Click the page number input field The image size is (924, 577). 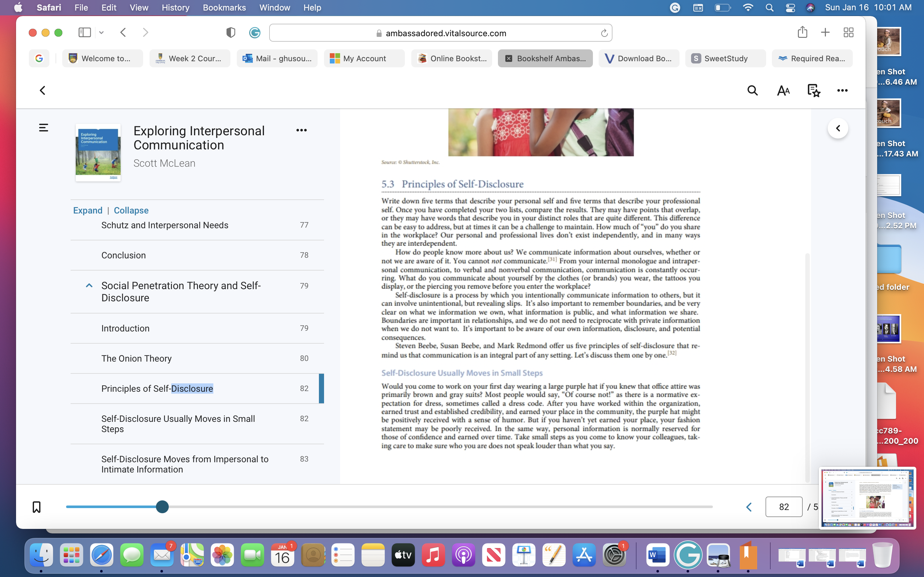(784, 507)
